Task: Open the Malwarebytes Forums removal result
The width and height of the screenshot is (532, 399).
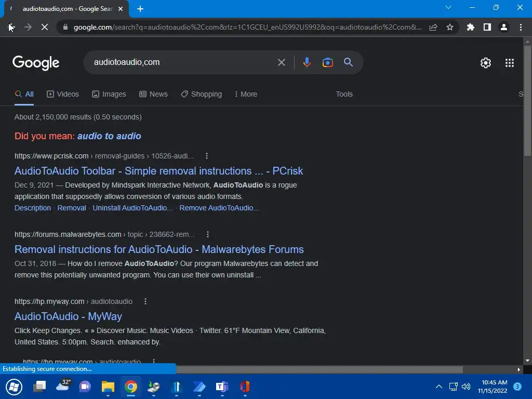Action: pyautogui.click(x=159, y=249)
